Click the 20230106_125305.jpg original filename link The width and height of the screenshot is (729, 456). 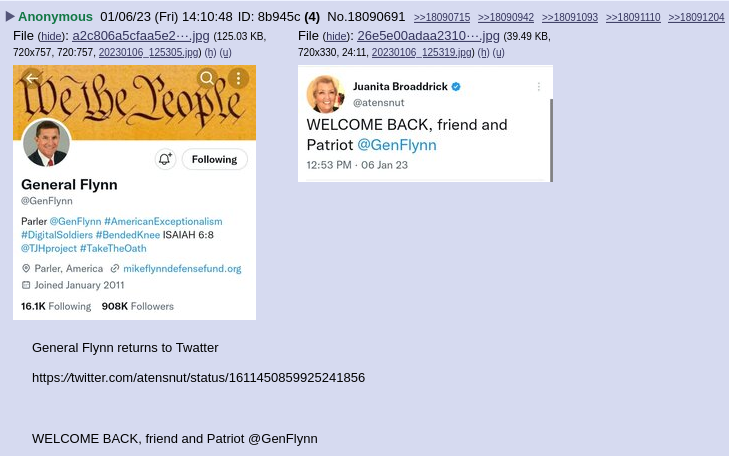pos(149,53)
